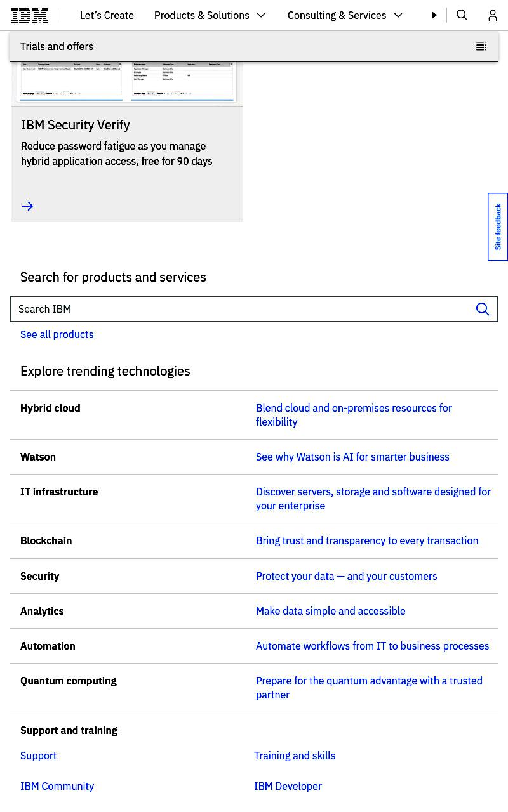
Task: Open the IBM Community link
Action: click(x=57, y=786)
